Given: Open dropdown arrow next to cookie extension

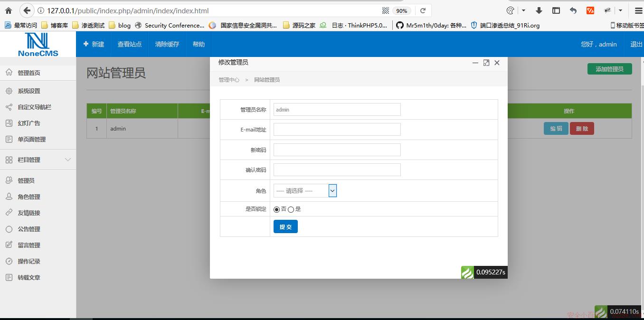Looking at the screenshot, I should coord(523,10).
